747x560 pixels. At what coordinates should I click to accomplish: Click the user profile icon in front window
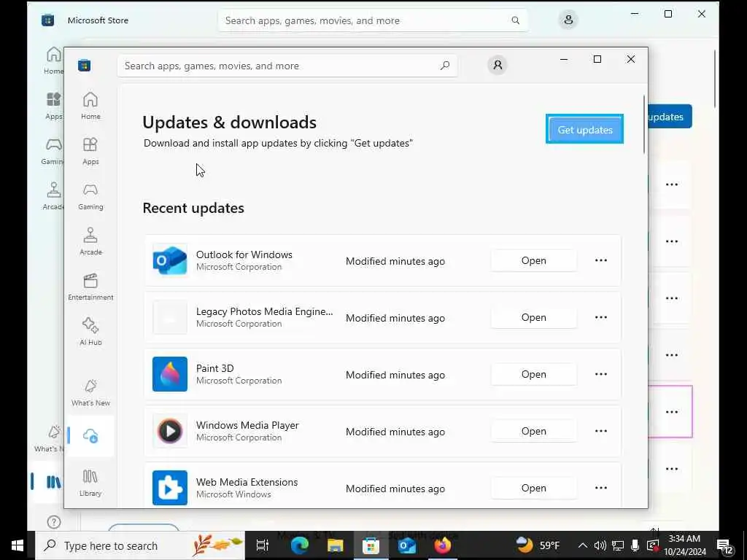click(x=498, y=65)
